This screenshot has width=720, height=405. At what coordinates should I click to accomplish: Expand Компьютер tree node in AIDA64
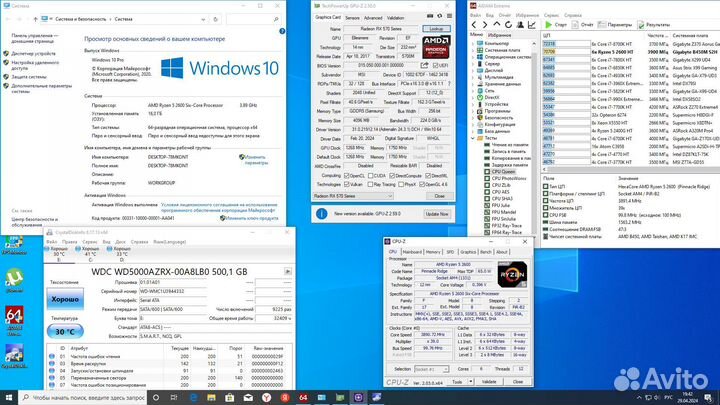tap(473, 43)
